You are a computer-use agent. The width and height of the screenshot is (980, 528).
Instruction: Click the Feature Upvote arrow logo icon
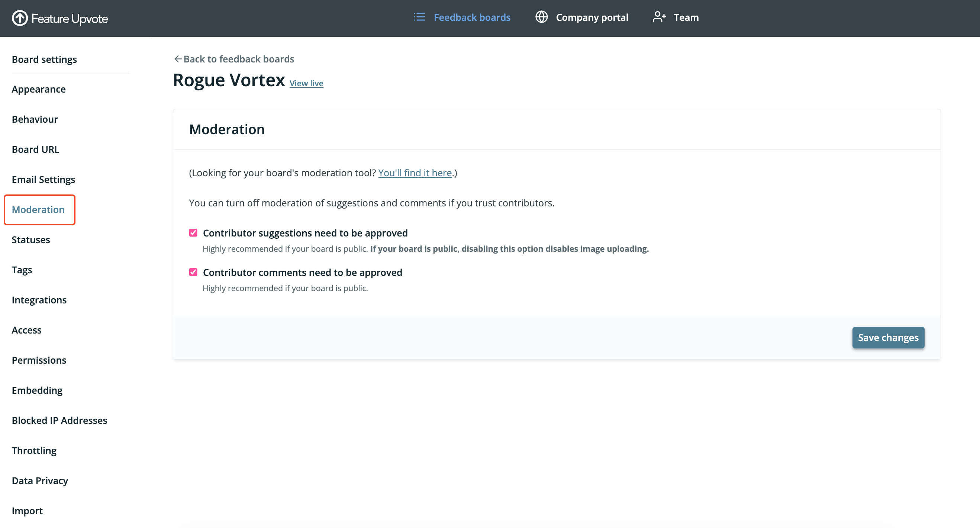(20, 18)
